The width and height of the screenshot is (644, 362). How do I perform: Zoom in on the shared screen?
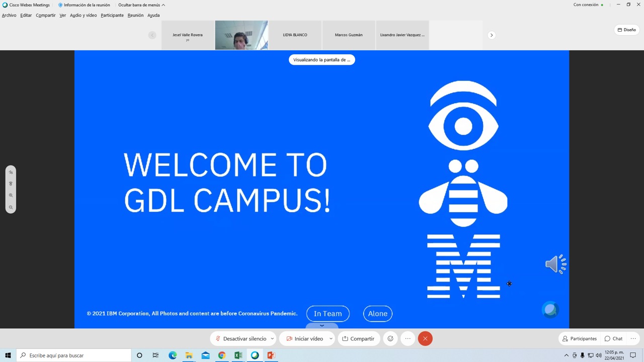(11, 195)
